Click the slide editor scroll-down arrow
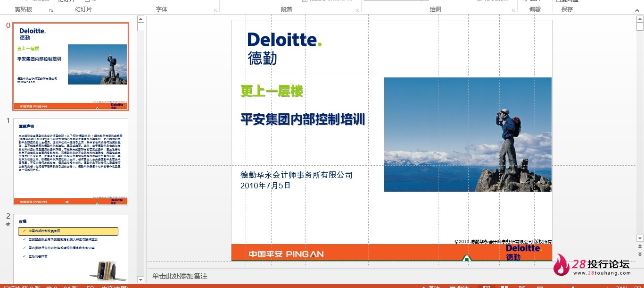The height and width of the screenshot is (288, 644). click(x=640, y=238)
